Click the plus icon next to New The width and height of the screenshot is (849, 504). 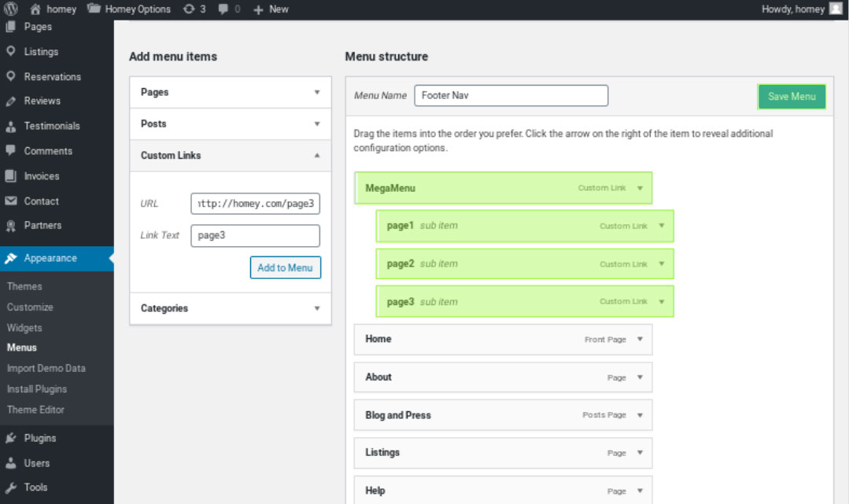(x=258, y=9)
